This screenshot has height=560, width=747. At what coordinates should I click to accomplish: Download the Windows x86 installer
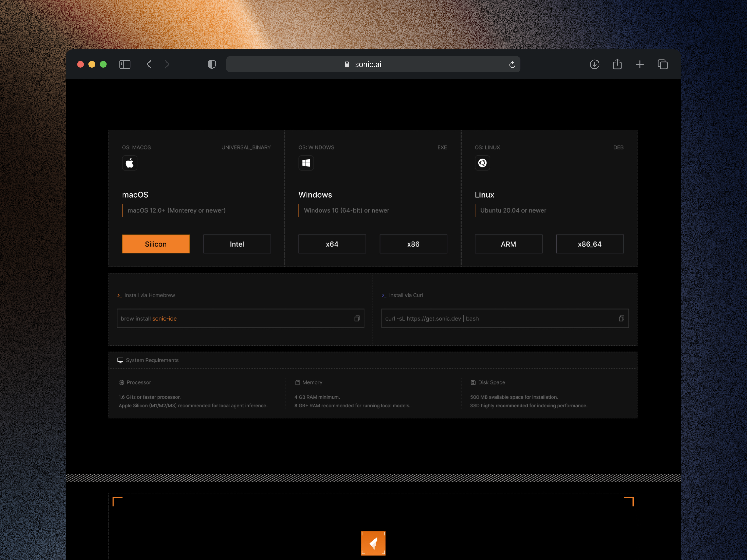(x=413, y=244)
